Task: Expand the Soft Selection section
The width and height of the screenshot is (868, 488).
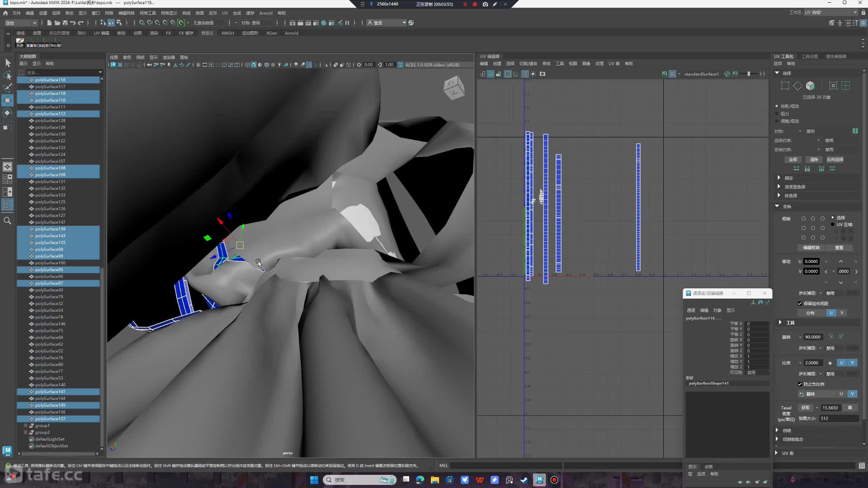Action: coord(779,196)
